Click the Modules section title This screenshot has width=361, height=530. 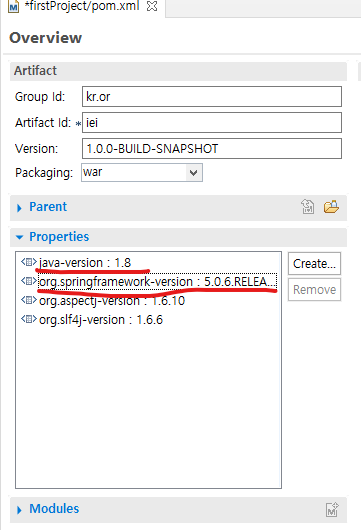pyautogui.click(x=54, y=509)
